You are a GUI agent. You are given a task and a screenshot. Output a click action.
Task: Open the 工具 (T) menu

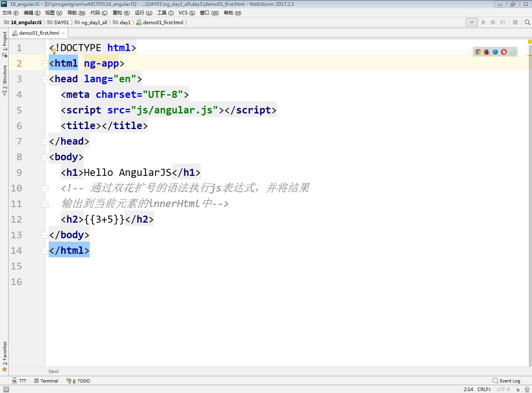pyautogui.click(x=165, y=13)
